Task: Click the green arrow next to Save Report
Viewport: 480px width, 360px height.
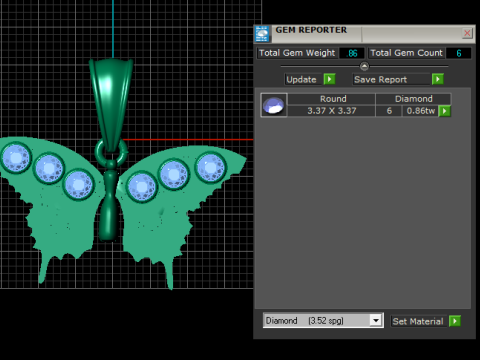Action: tap(438, 79)
